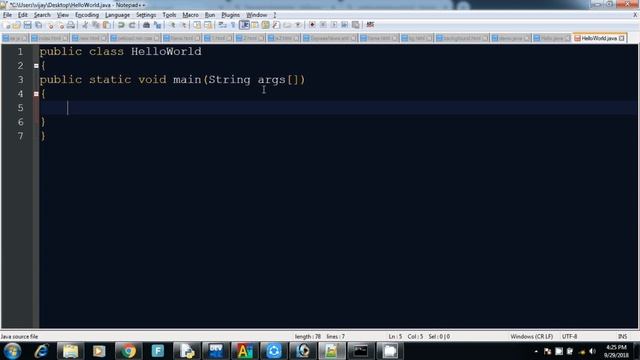This screenshot has height=360, width=640.
Task: Play back the recorded macro
Action: coord(334,25)
